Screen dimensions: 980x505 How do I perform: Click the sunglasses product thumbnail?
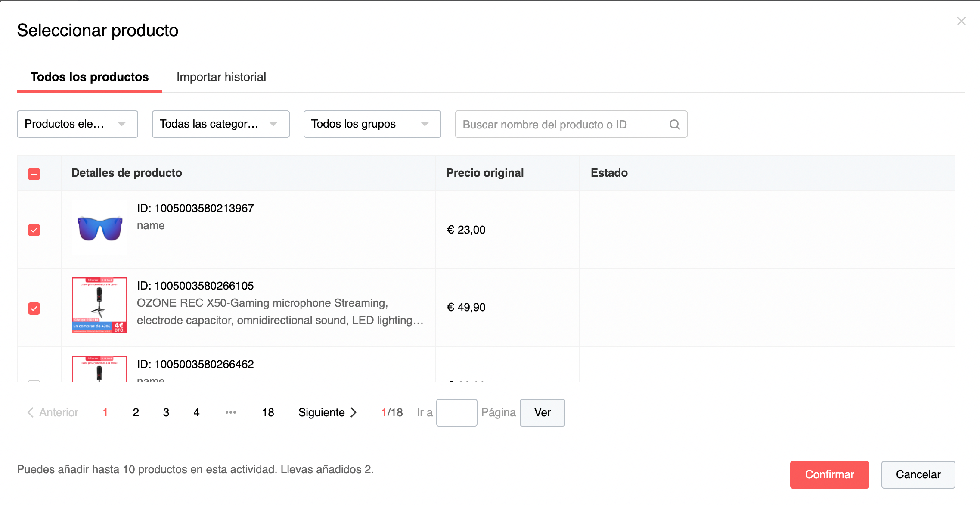[99, 228]
